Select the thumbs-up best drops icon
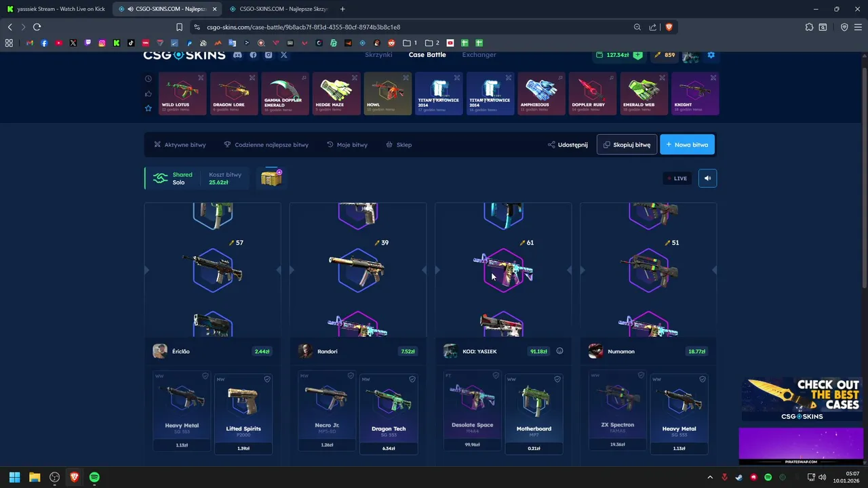868x488 pixels. [148, 94]
